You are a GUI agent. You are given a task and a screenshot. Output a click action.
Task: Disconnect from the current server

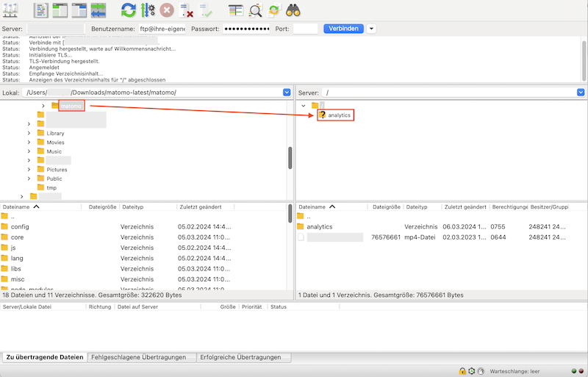click(186, 10)
